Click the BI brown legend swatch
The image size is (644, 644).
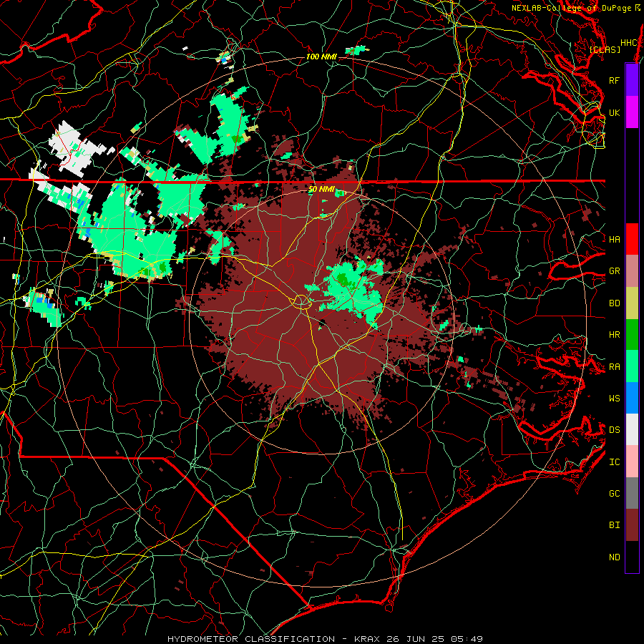click(632, 525)
